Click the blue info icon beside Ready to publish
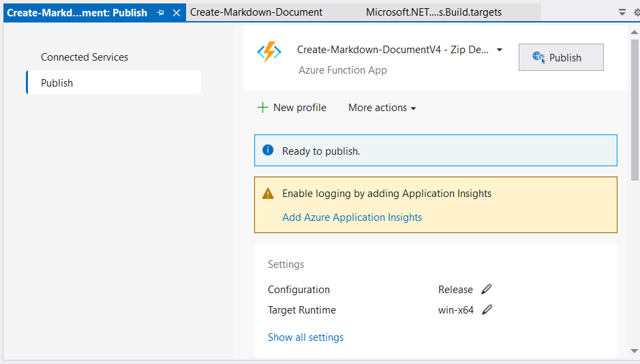The image size is (640, 364). point(268,150)
